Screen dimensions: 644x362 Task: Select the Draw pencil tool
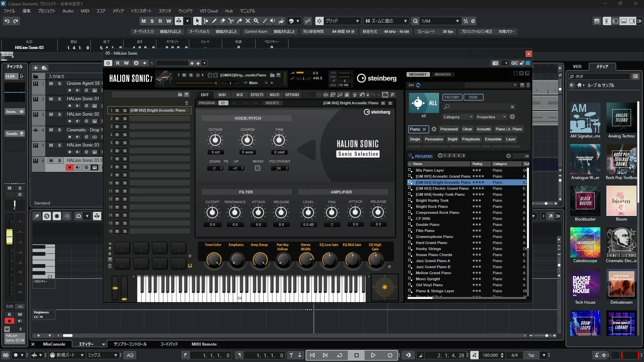pos(214,21)
